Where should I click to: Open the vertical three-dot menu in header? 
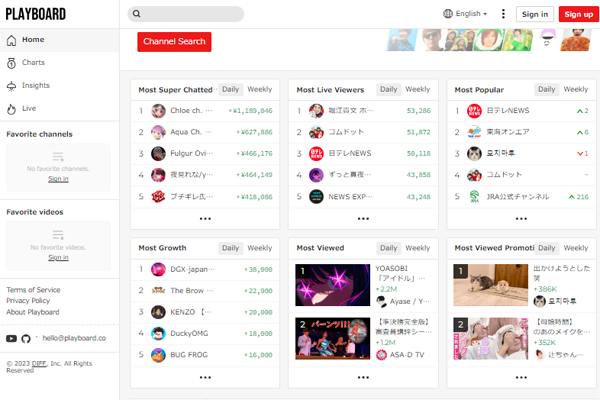coord(502,14)
